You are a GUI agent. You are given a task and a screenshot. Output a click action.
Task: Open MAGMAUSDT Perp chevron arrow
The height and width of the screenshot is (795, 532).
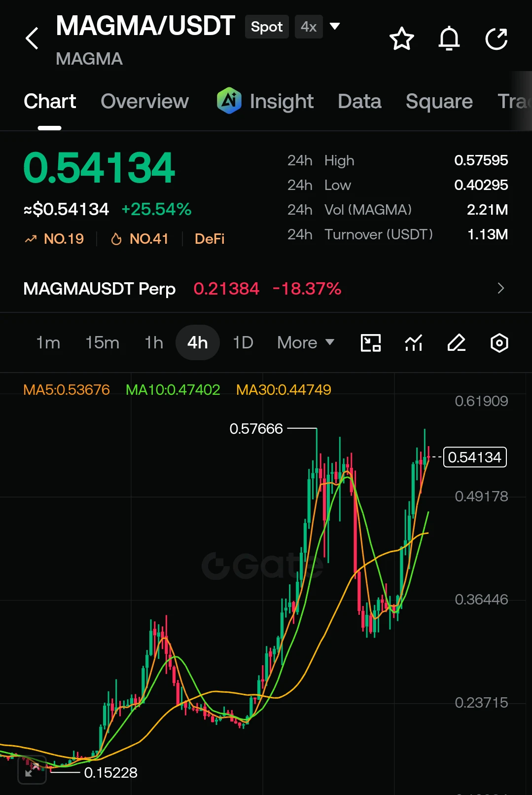tap(501, 288)
